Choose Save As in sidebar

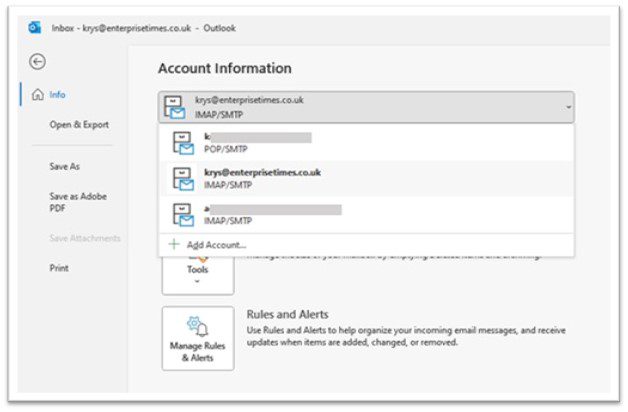[64, 166]
